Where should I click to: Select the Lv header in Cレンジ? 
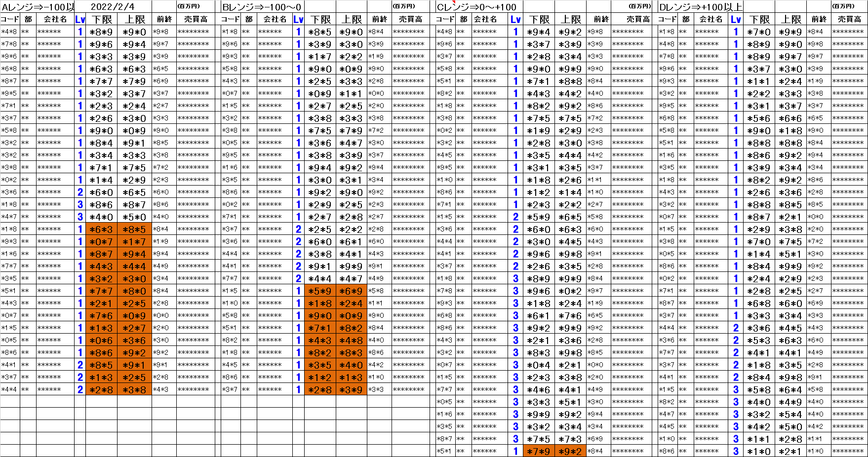click(x=516, y=19)
